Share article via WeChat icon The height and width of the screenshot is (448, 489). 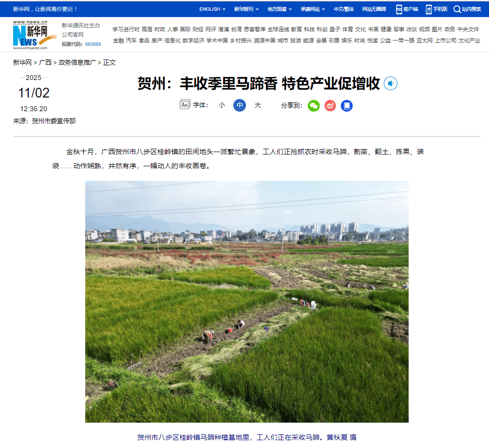pos(314,105)
